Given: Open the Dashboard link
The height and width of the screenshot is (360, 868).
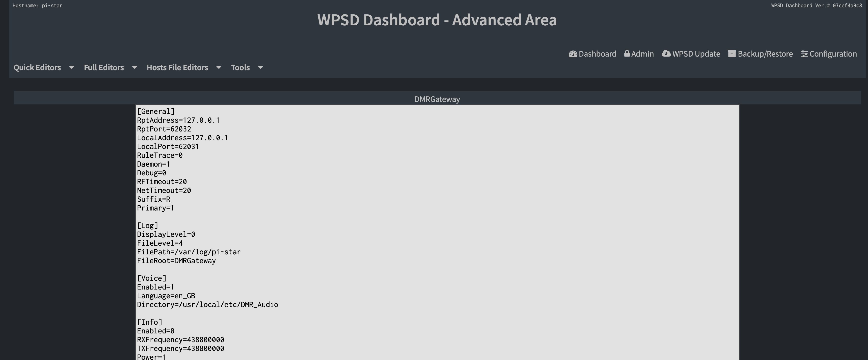Looking at the screenshot, I should [592, 54].
